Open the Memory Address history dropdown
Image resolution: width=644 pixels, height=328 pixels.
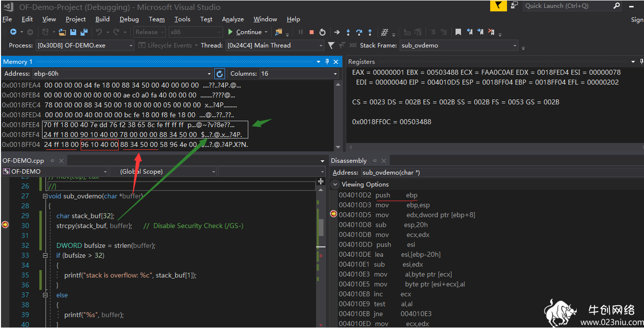[209, 74]
